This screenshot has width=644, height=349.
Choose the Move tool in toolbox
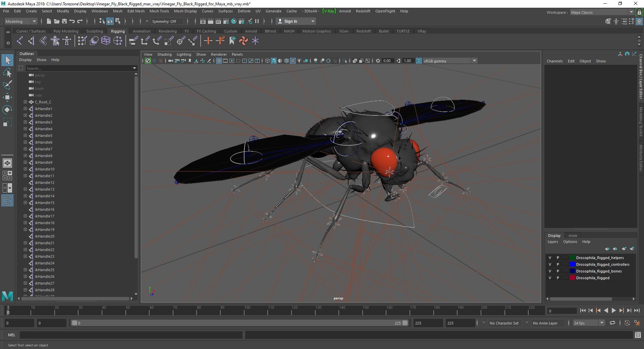click(7, 97)
